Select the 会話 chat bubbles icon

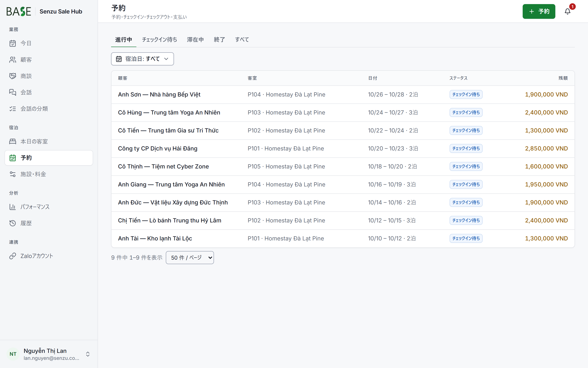13,92
